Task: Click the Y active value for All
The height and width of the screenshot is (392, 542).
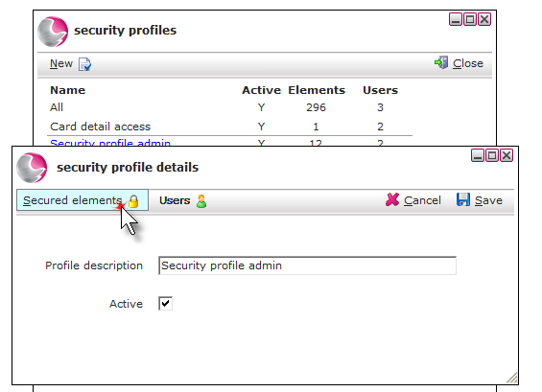Action: click(261, 107)
